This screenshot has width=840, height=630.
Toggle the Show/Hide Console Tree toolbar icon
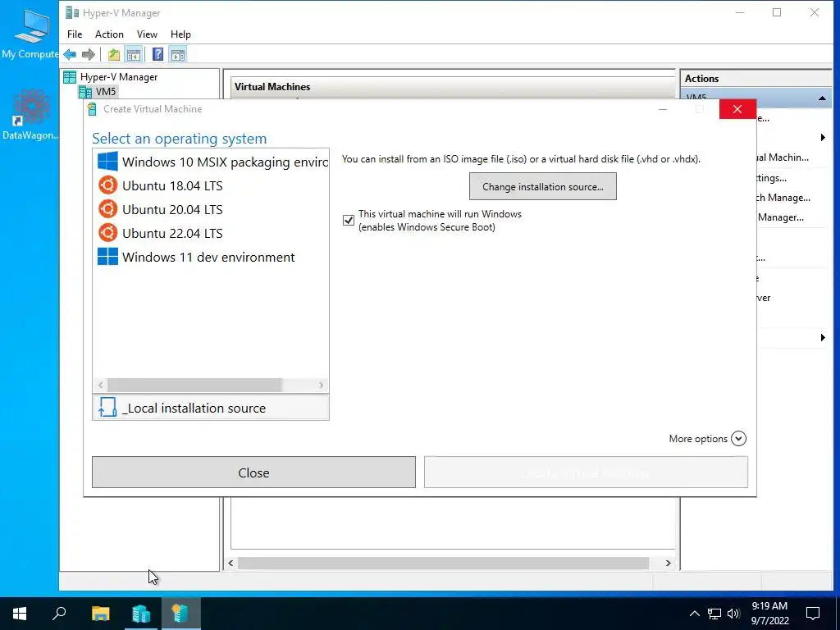(134, 54)
